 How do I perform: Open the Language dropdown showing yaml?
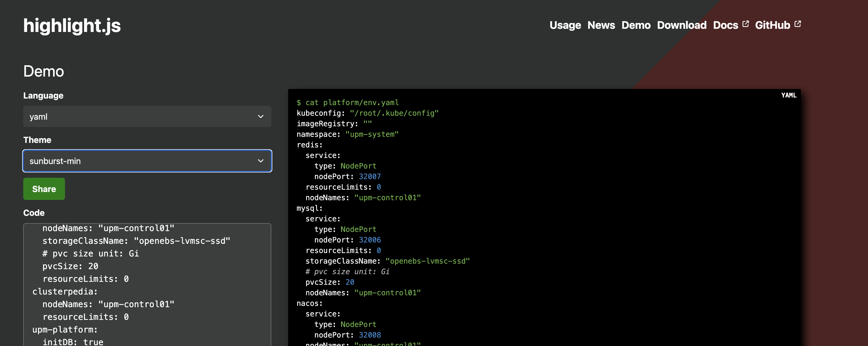coord(147,116)
